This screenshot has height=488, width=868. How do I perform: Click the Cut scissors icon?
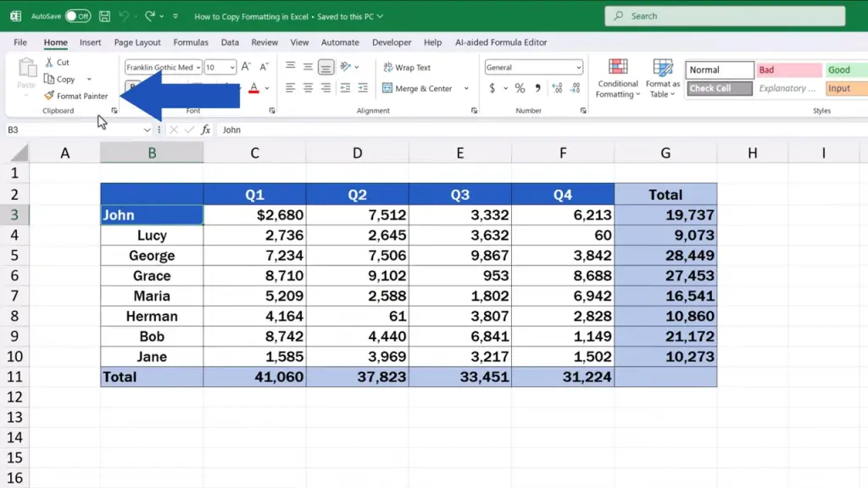click(x=49, y=62)
